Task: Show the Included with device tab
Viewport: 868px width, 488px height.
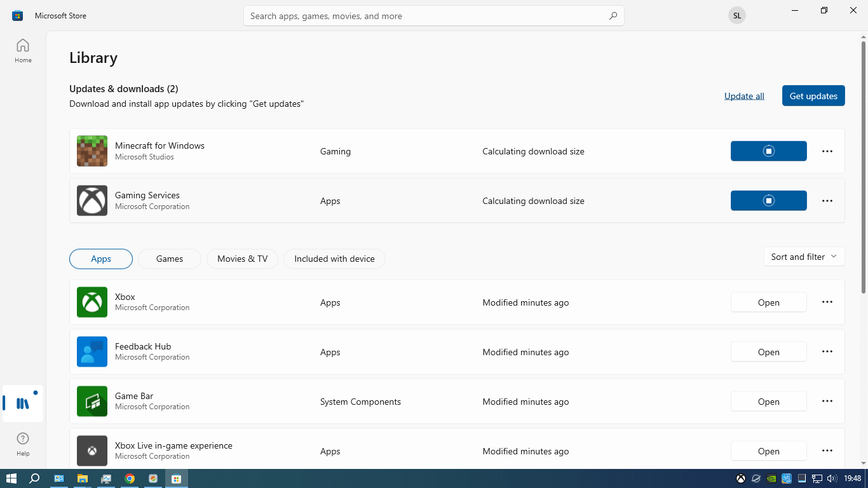Action: 334,259
